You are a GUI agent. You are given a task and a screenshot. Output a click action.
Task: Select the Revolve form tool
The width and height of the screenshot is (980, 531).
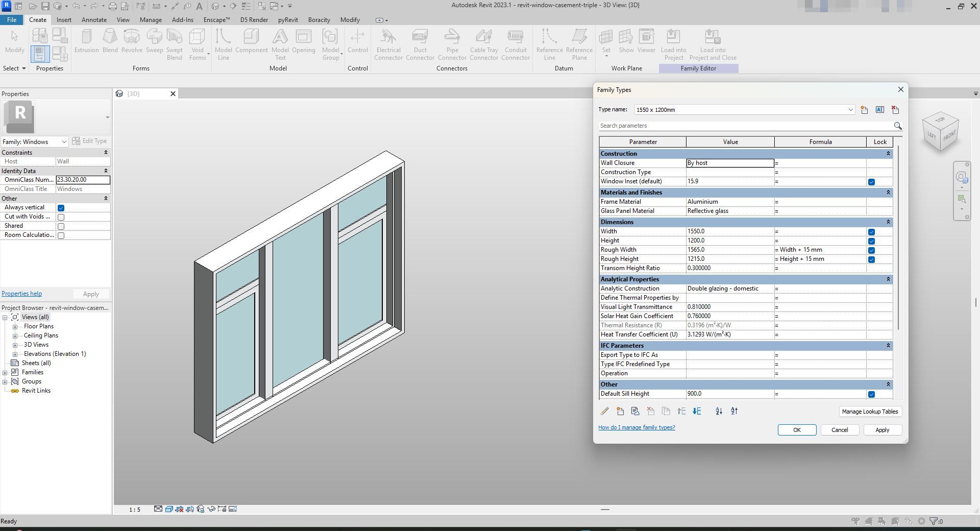click(x=132, y=41)
